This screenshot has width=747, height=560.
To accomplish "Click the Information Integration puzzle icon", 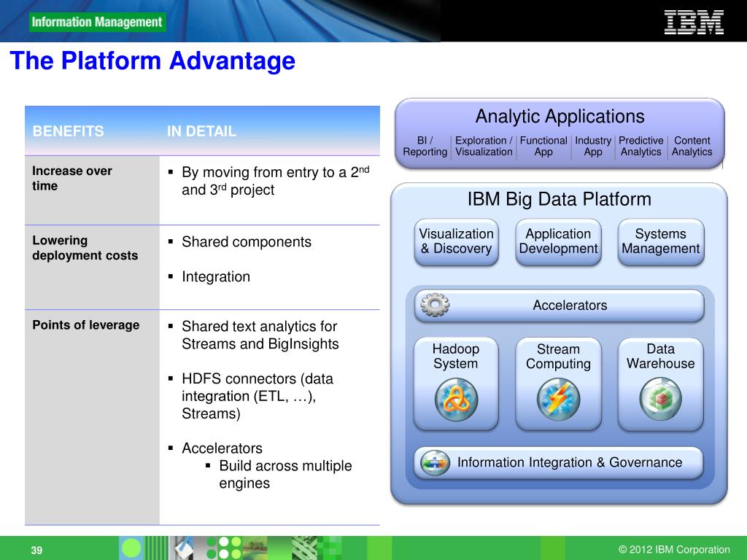I will click(435, 462).
